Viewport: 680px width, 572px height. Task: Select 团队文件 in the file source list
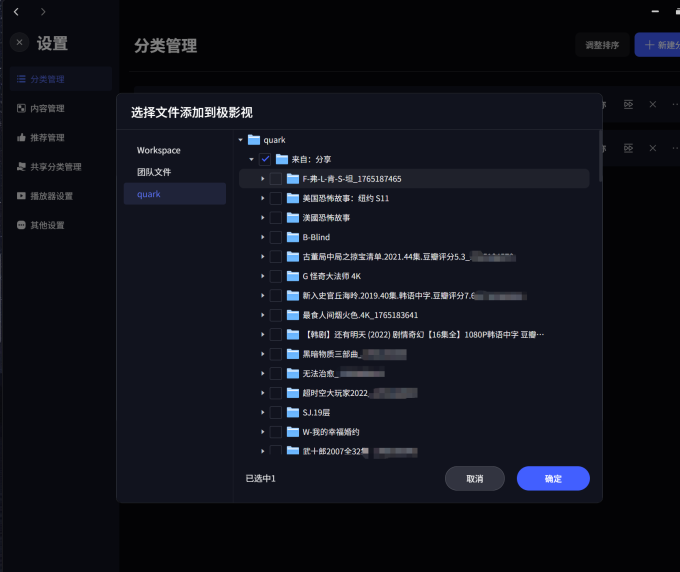[x=175, y=172]
